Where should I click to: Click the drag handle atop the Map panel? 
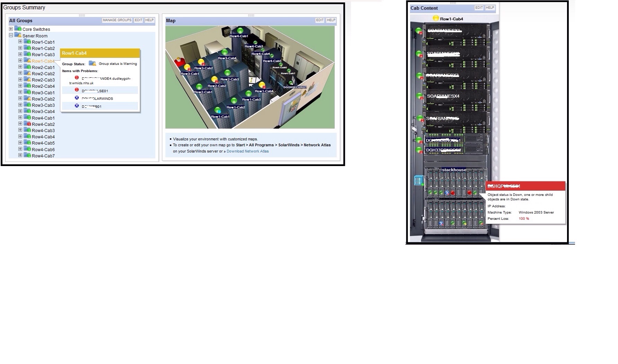tap(251, 15)
